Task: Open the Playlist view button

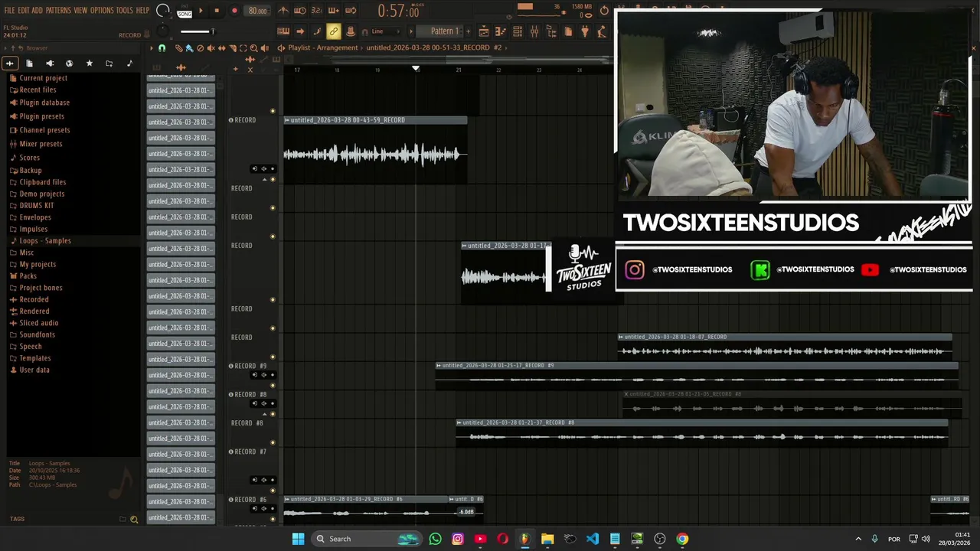Action: [x=484, y=31]
